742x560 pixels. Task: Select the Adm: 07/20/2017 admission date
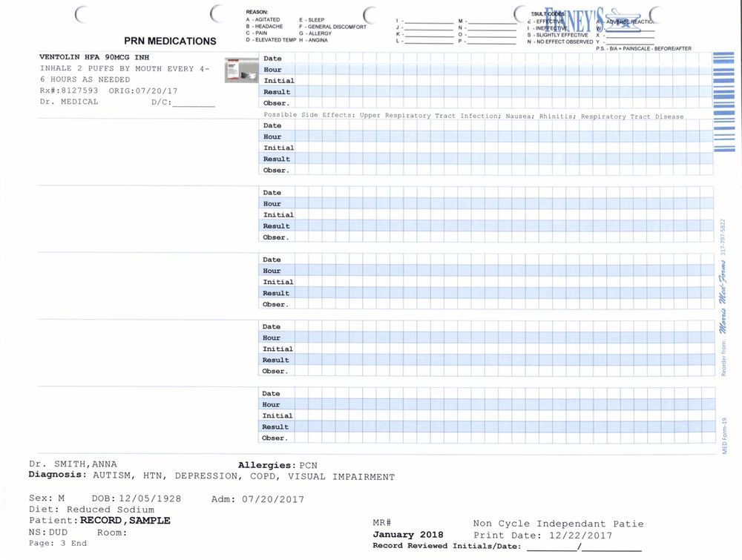[257, 499]
